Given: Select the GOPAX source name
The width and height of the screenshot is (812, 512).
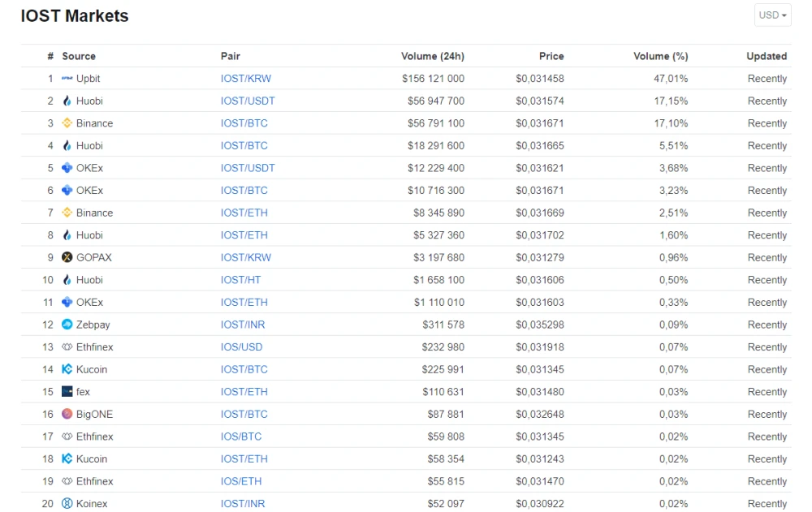Looking at the screenshot, I should tap(93, 257).
